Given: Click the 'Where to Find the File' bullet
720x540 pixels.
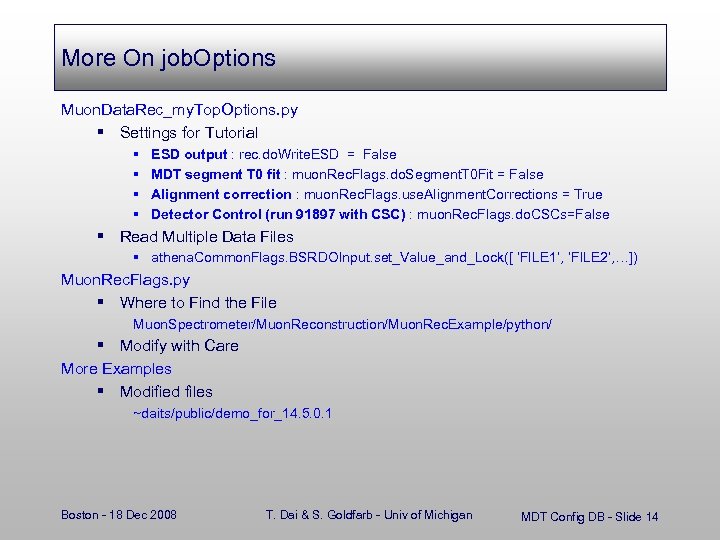Looking at the screenshot, I should (198, 303).
